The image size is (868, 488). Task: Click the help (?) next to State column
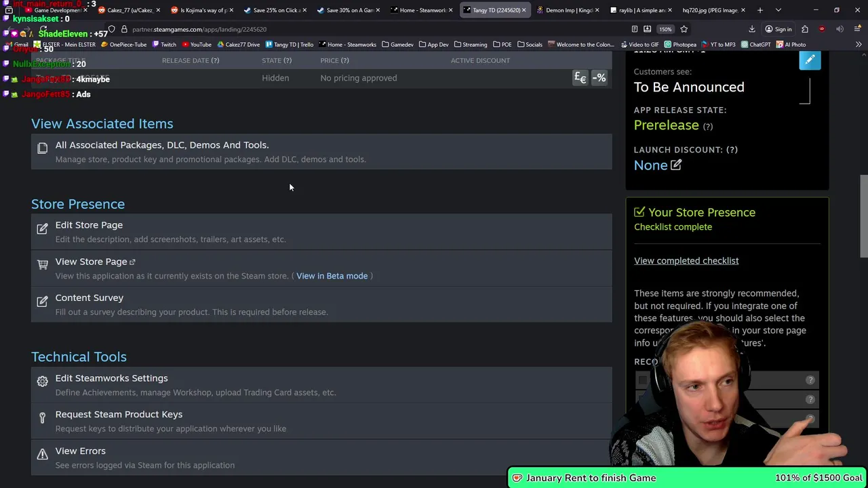288,60
